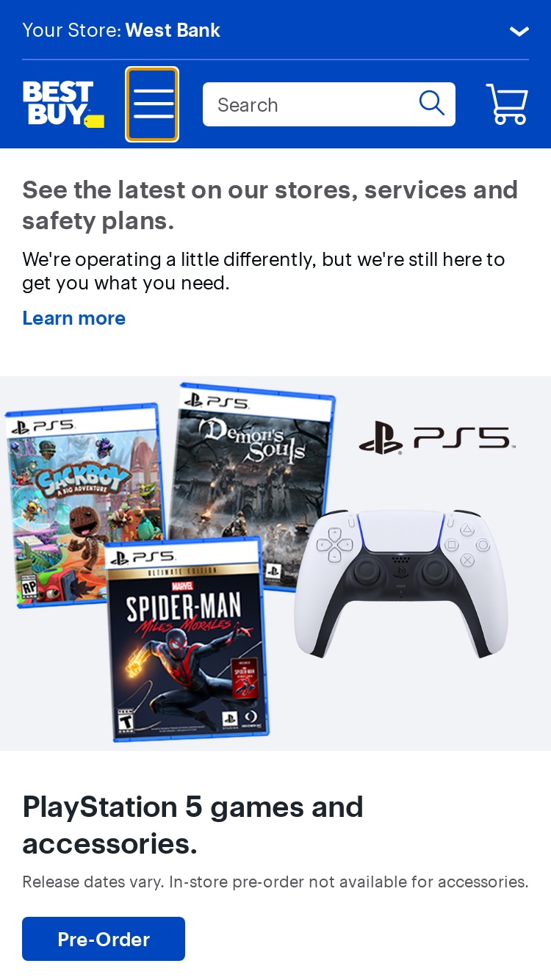Click the stores, services and safety plans heading
The height and width of the screenshot is (980, 551).
click(270, 205)
